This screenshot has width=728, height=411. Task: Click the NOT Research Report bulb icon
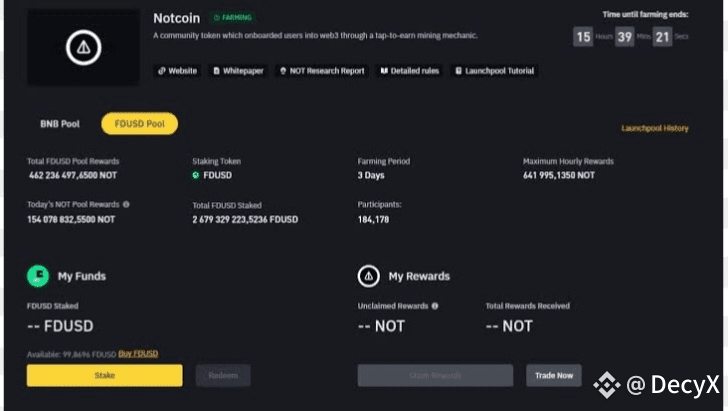(x=283, y=71)
